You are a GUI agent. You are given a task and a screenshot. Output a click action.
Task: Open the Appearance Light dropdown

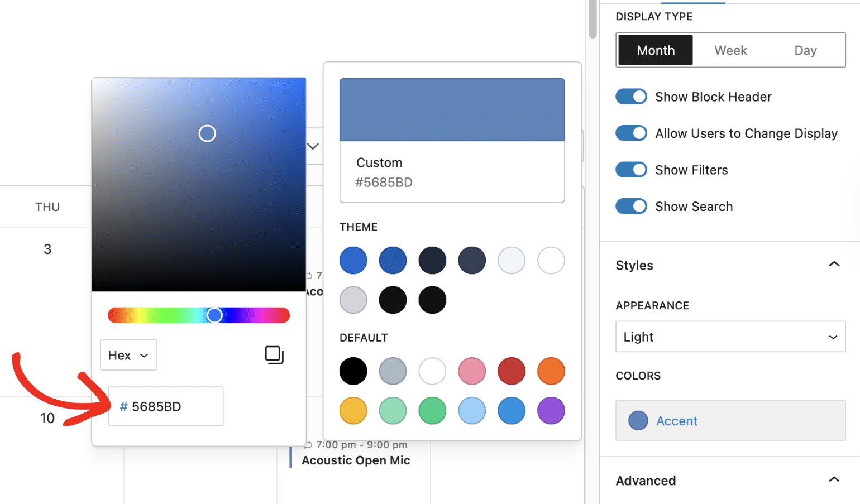click(x=730, y=337)
